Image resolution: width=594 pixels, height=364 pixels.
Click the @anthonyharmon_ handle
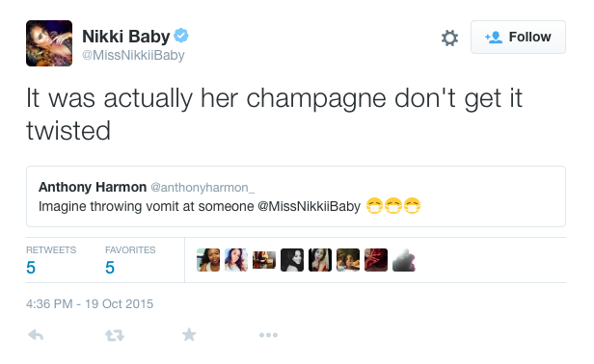point(202,188)
